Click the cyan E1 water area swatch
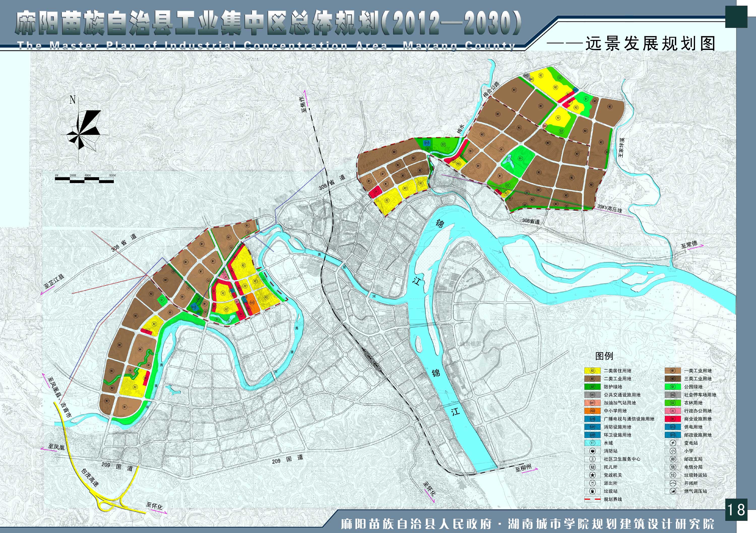Viewport: 756px width, 533px height. click(x=592, y=443)
